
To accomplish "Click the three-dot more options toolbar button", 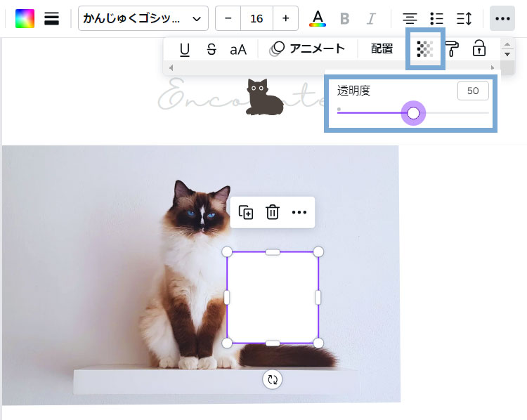I will point(502,18).
